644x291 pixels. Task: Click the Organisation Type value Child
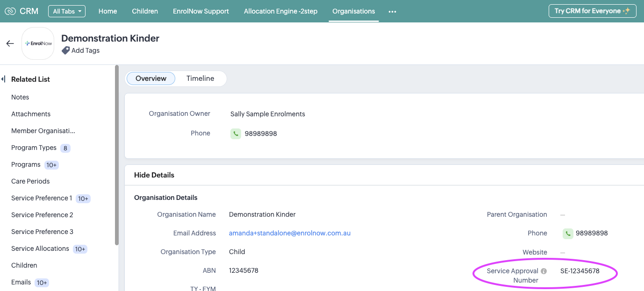pyautogui.click(x=237, y=252)
